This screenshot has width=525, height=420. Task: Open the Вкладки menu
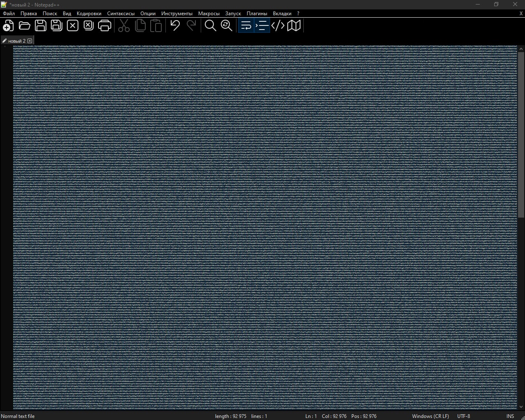click(282, 13)
